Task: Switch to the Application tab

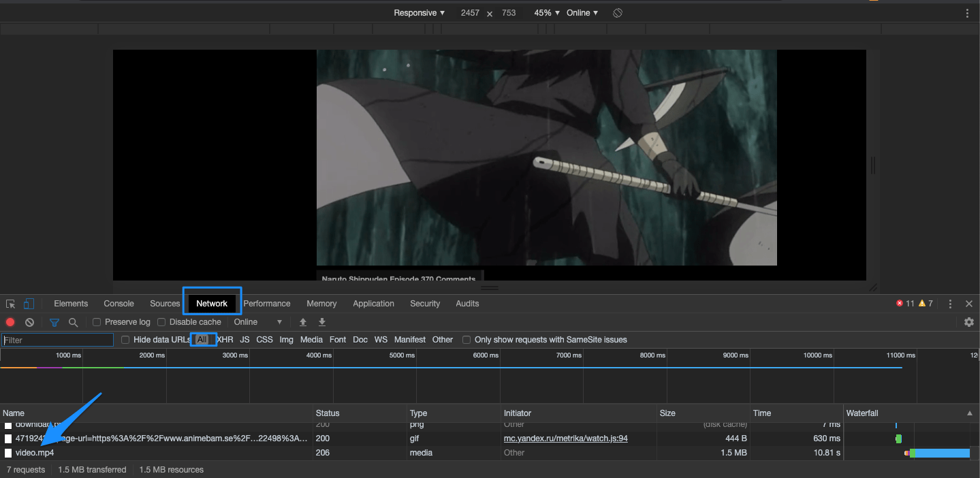Action: [373, 304]
